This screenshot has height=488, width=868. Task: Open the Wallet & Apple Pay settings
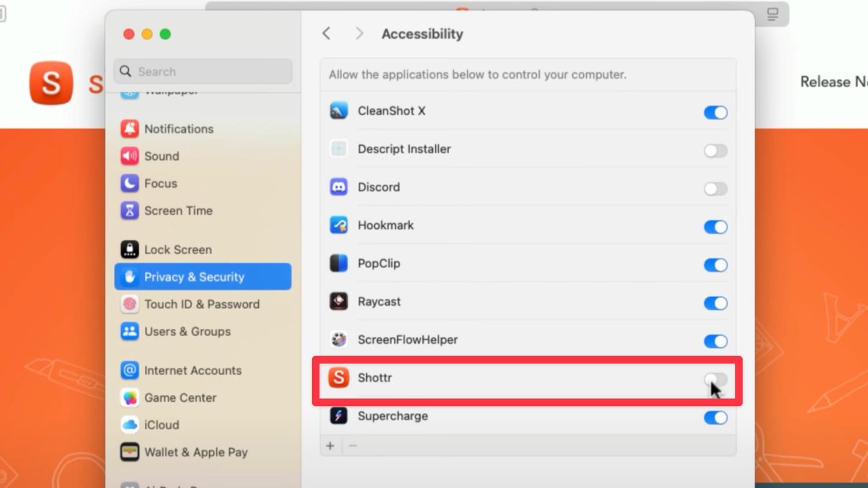click(x=196, y=452)
